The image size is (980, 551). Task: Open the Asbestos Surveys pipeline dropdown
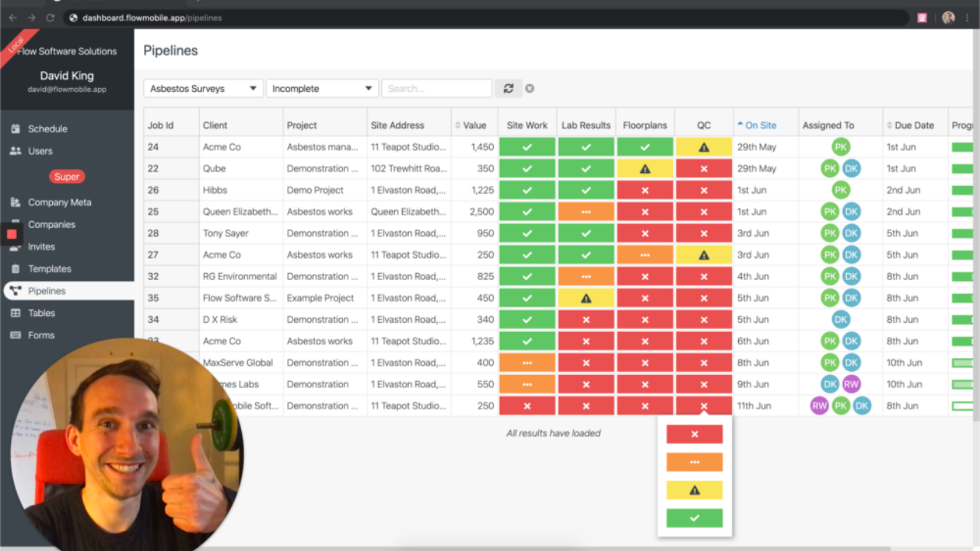(202, 88)
